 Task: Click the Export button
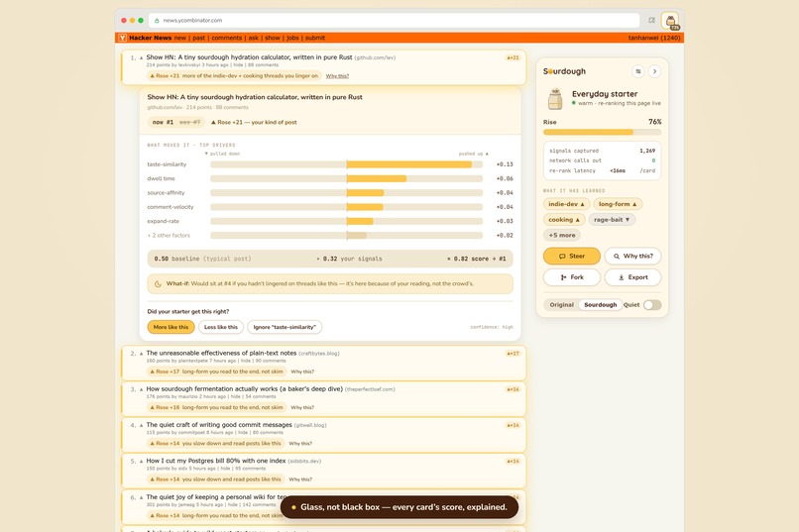(x=632, y=277)
